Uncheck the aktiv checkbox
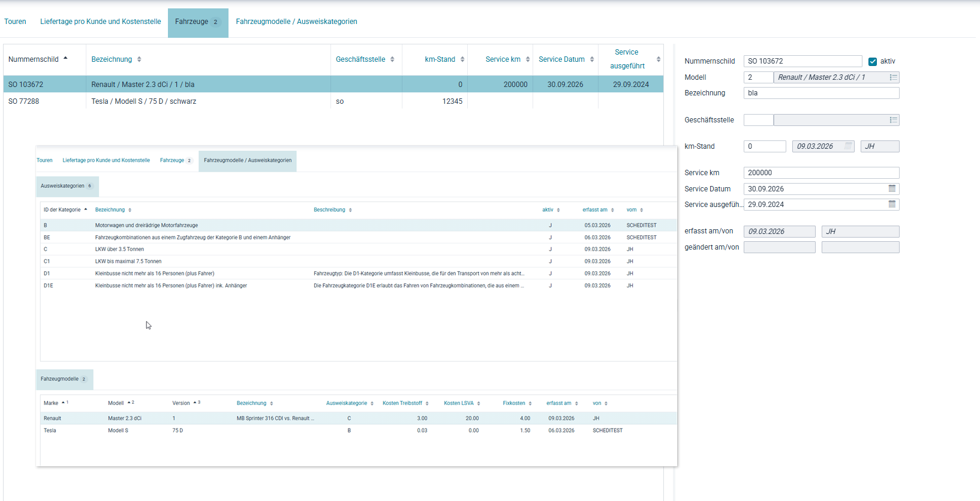The image size is (980, 501). click(873, 61)
